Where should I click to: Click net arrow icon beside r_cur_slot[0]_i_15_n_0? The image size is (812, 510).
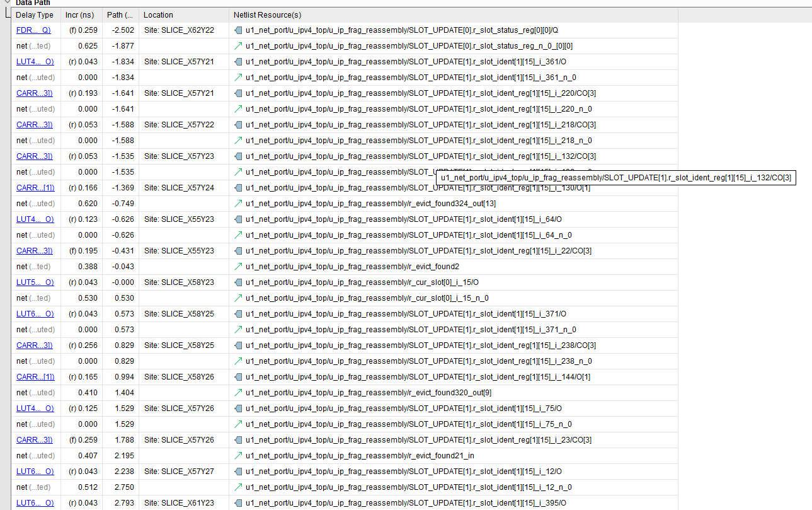[x=237, y=298]
